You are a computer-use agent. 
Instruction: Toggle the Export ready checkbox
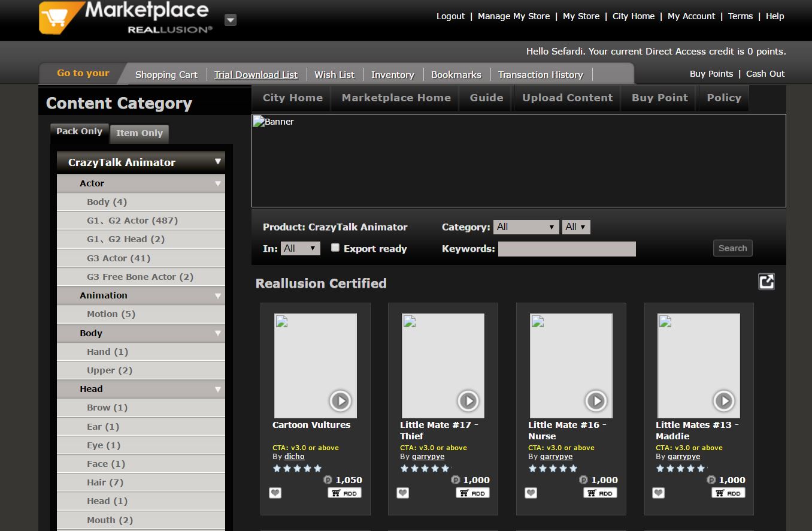[335, 248]
